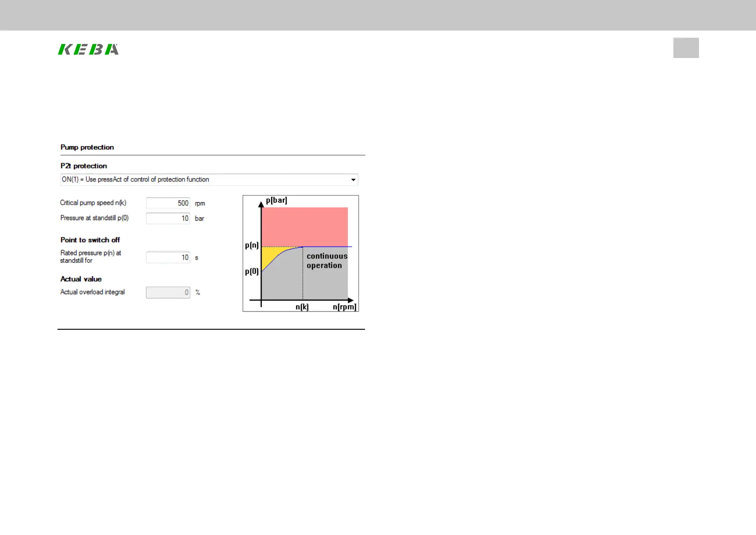
Task: Click the 'P2t protection' label
Action: (84, 166)
